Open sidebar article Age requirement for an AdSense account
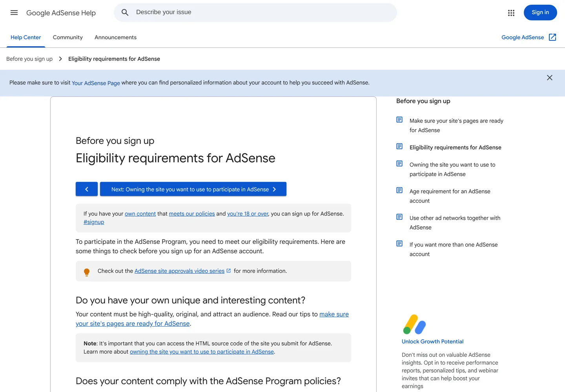Viewport: 565px width, 392px height. click(x=450, y=196)
